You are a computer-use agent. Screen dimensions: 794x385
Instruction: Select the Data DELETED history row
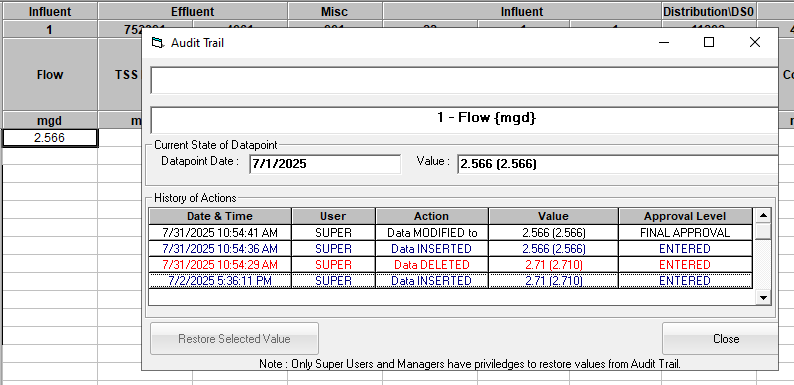tap(450, 264)
